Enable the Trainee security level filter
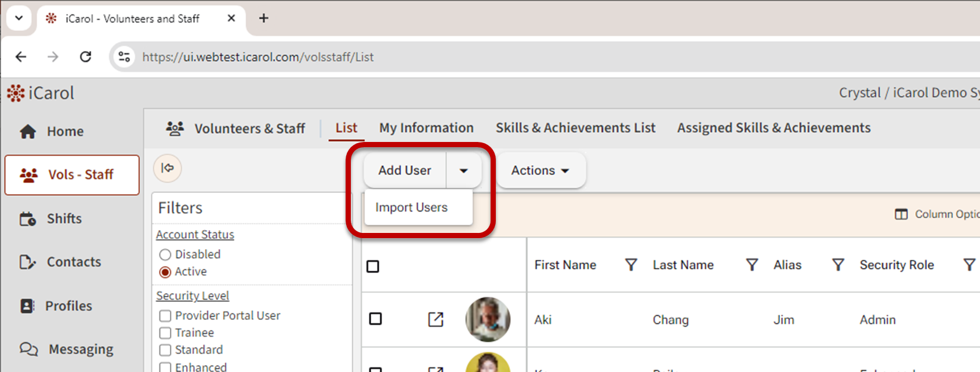 coord(165,333)
